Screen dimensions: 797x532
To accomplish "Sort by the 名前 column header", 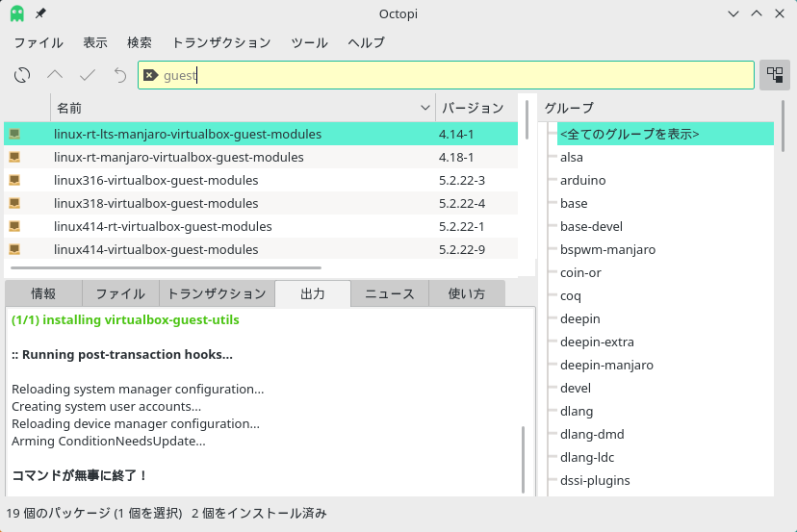I will (243, 108).
